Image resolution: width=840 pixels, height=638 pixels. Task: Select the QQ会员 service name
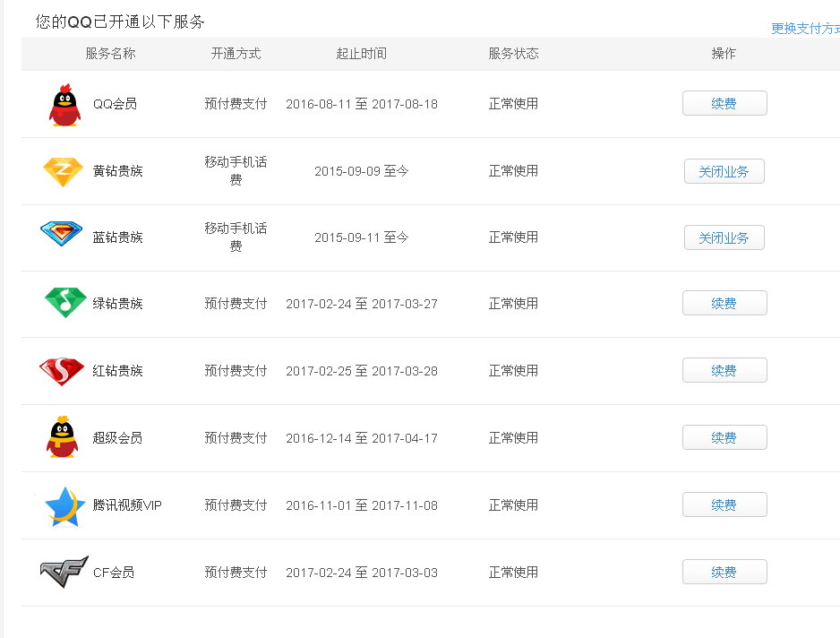pyautogui.click(x=115, y=103)
